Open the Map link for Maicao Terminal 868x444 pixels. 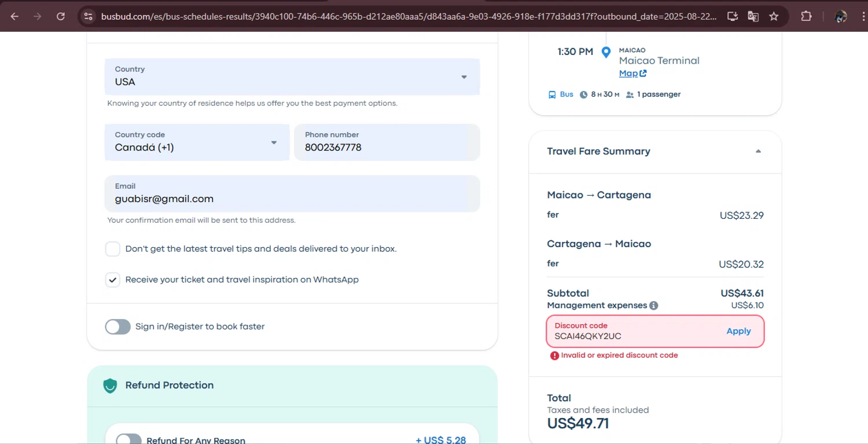[x=632, y=74]
